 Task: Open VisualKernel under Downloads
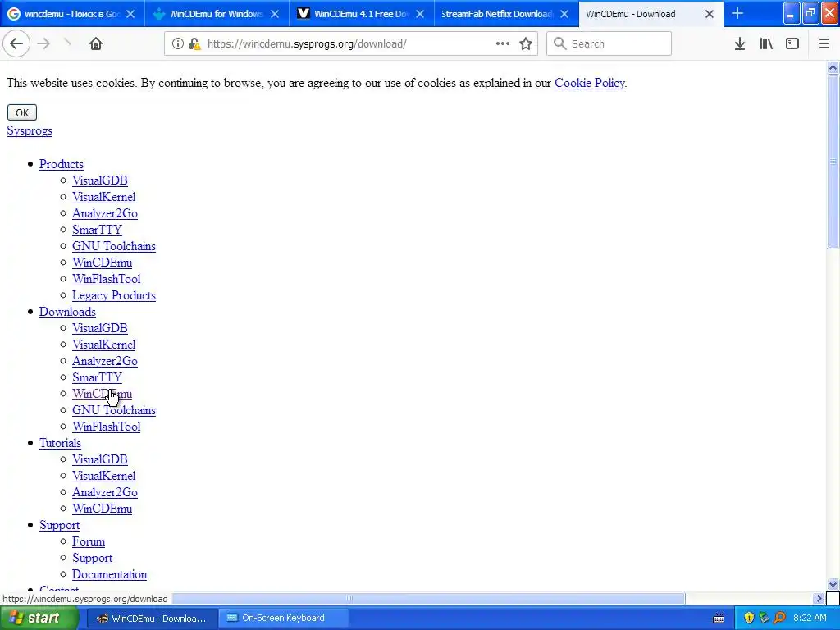click(104, 345)
